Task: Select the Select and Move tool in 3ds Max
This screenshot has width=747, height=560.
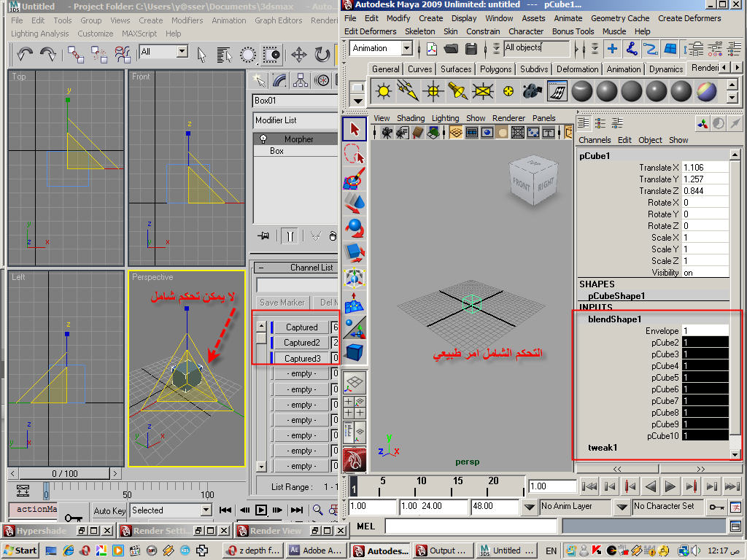Action: tap(299, 54)
